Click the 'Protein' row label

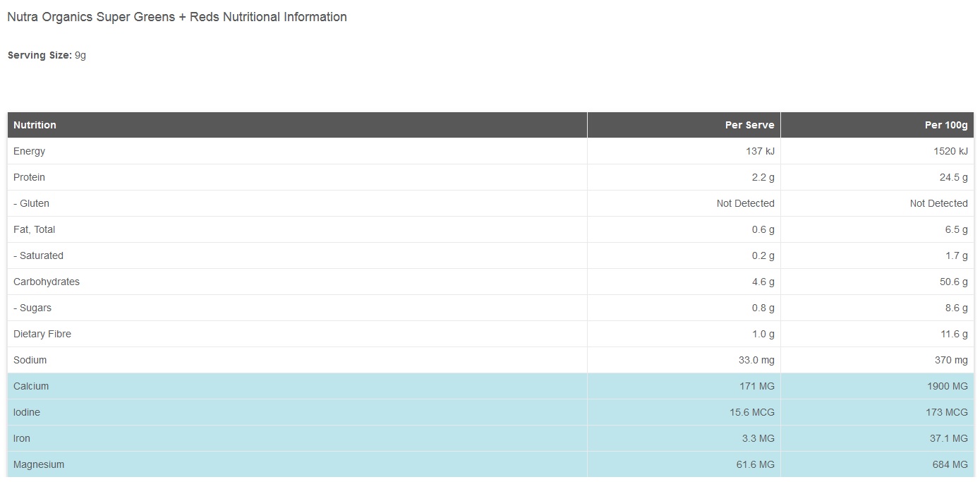pyautogui.click(x=29, y=177)
